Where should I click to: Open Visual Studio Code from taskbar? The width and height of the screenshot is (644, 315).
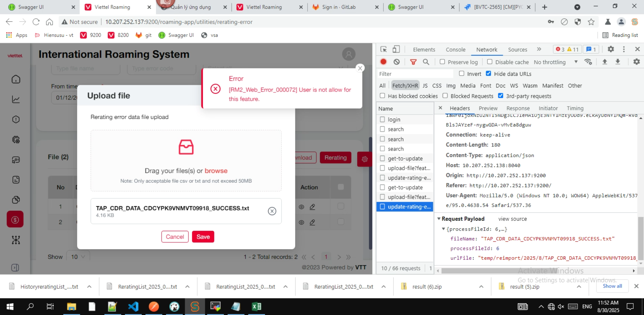pos(133,306)
